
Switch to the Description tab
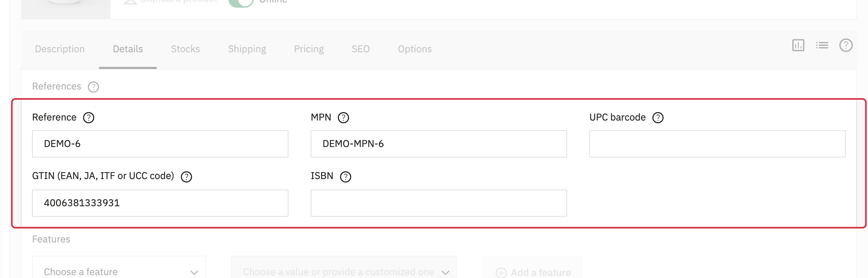point(60,49)
